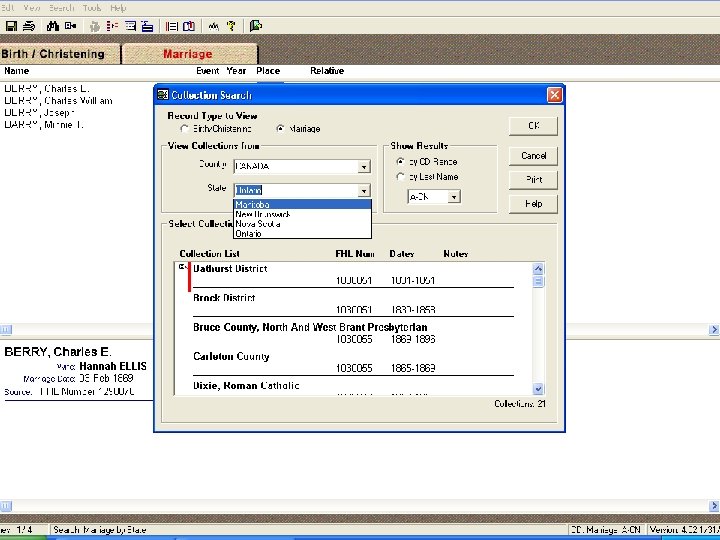Click the Cancel button in dialog
The height and width of the screenshot is (540, 720).
point(533,156)
